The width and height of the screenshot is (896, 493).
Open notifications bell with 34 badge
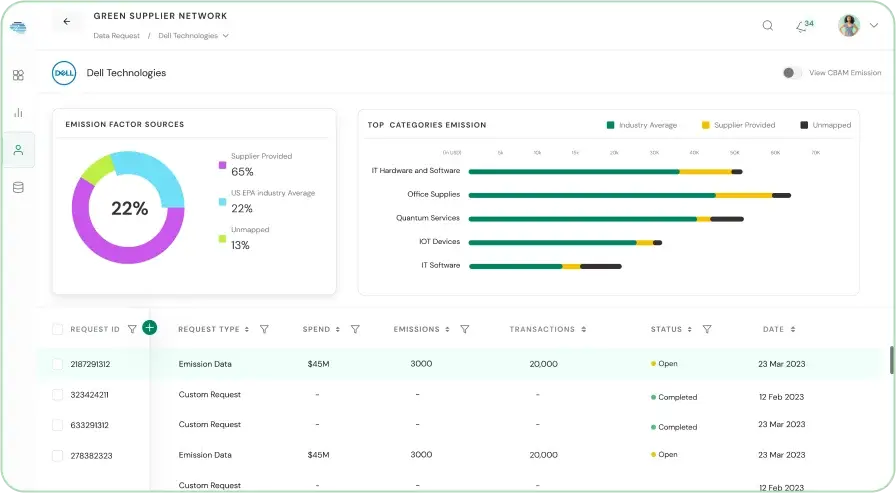pyautogui.click(x=804, y=26)
